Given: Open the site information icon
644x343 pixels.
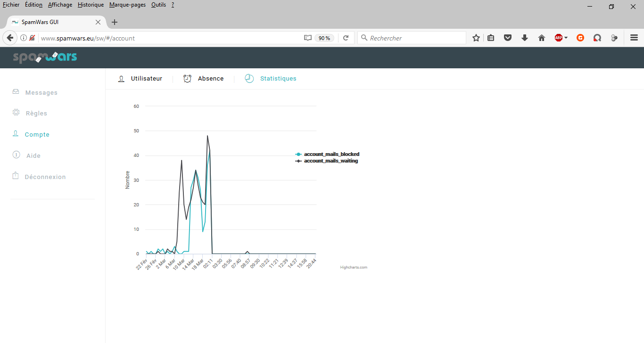Looking at the screenshot, I should 24,38.
